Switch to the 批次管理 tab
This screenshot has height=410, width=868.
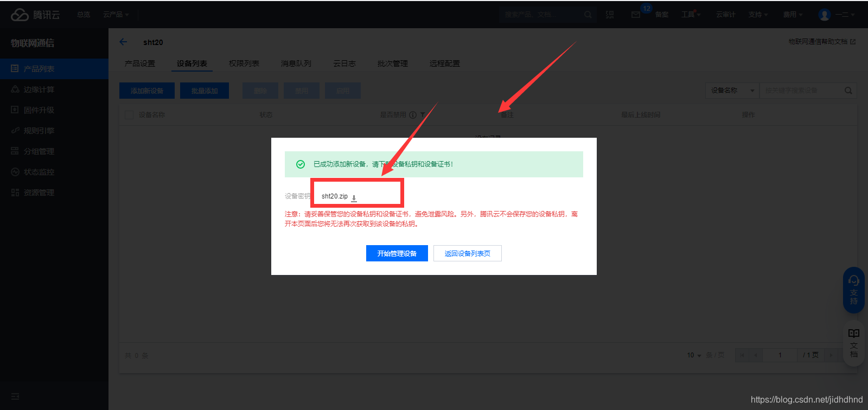pyautogui.click(x=393, y=63)
